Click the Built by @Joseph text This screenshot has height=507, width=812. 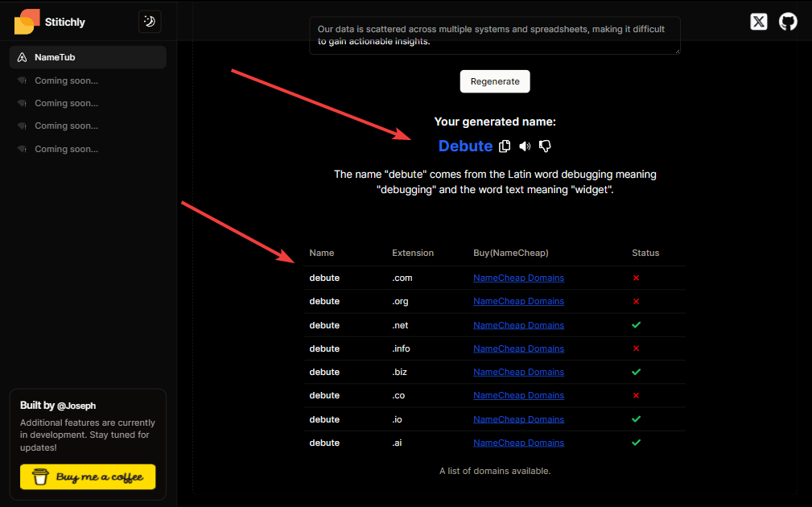coord(58,406)
